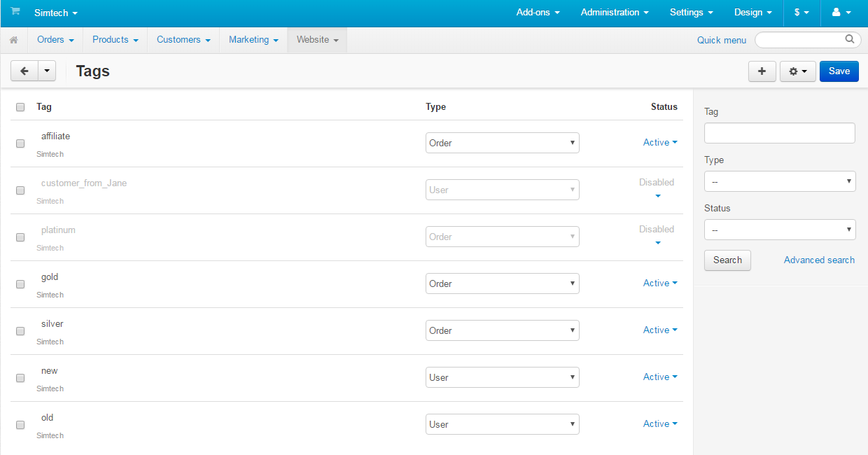Image resolution: width=868 pixels, height=455 pixels.
Task: Open Design menu
Action: tap(753, 13)
